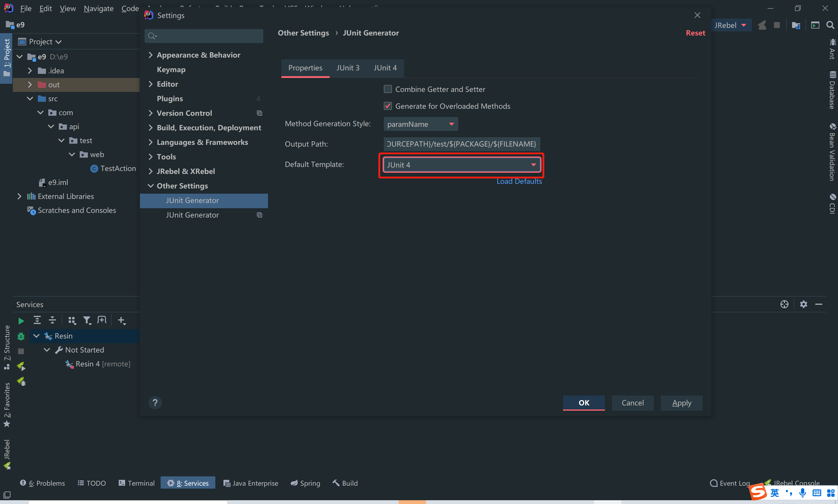Click the Collapse All icon in Services
838x504 pixels.
pos(52,320)
